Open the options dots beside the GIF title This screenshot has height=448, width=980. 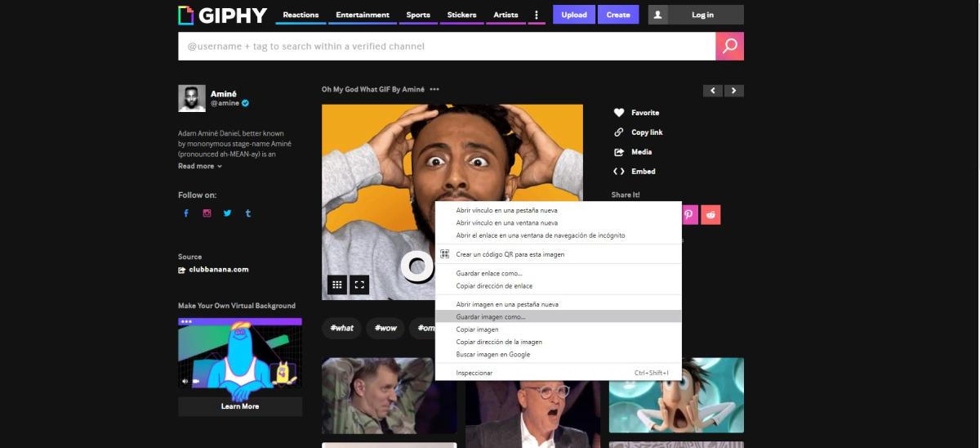tap(434, 90)
